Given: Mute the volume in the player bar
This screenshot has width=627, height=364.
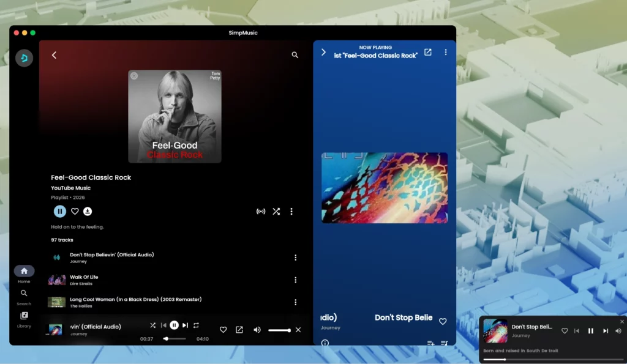Looking at the screenshot, I should [257, 329].
